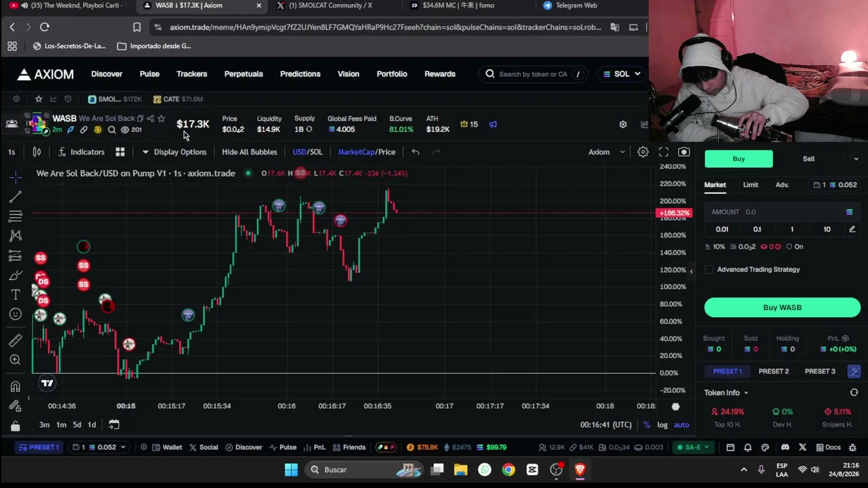Open Portfolio page
868x488 pixels.
coord(392,74)
